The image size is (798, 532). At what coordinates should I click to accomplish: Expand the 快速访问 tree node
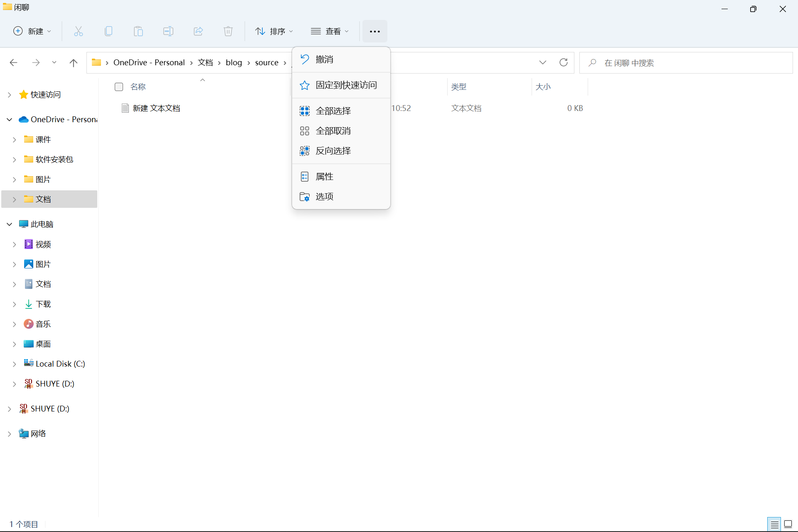[10, 95]
